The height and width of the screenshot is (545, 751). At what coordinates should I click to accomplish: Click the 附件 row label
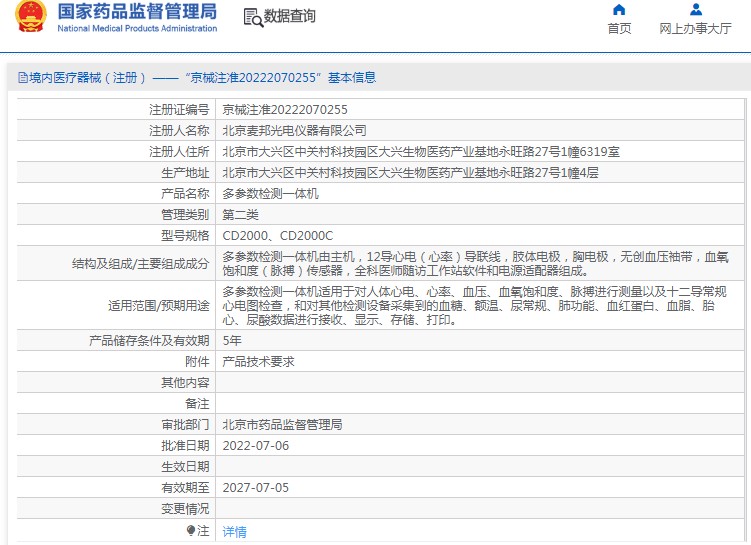197,362
